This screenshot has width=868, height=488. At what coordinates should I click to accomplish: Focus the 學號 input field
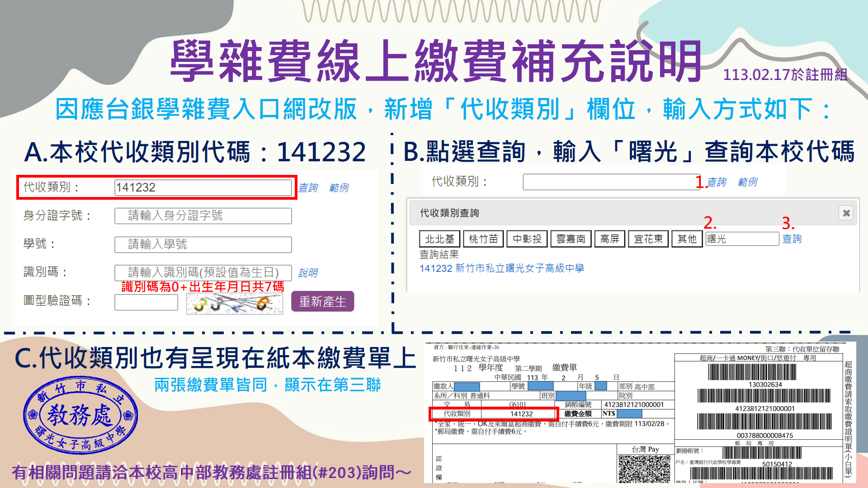point(203,244)
